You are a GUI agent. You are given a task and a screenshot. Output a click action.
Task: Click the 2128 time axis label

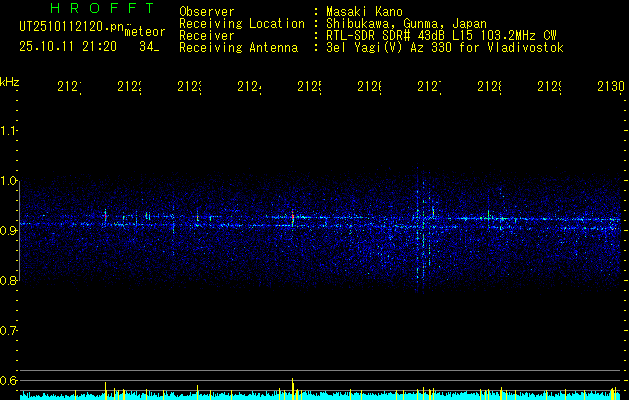pos(489,87)
